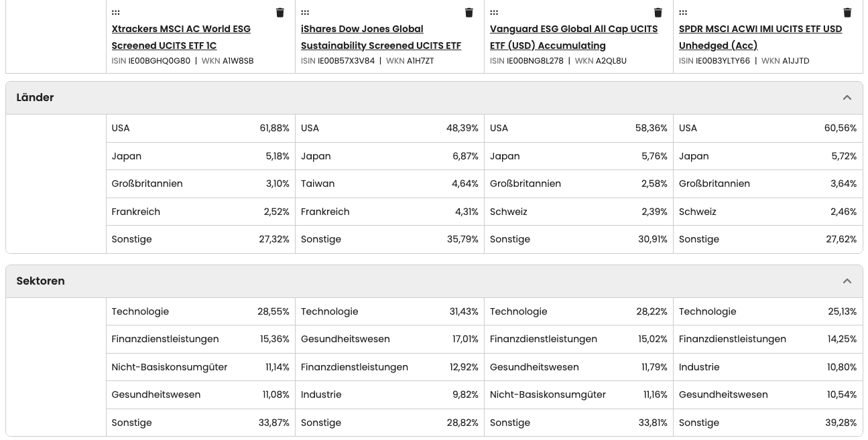Delete the SPDR MSCI ACWI ETF from the list

click(847, 12)
